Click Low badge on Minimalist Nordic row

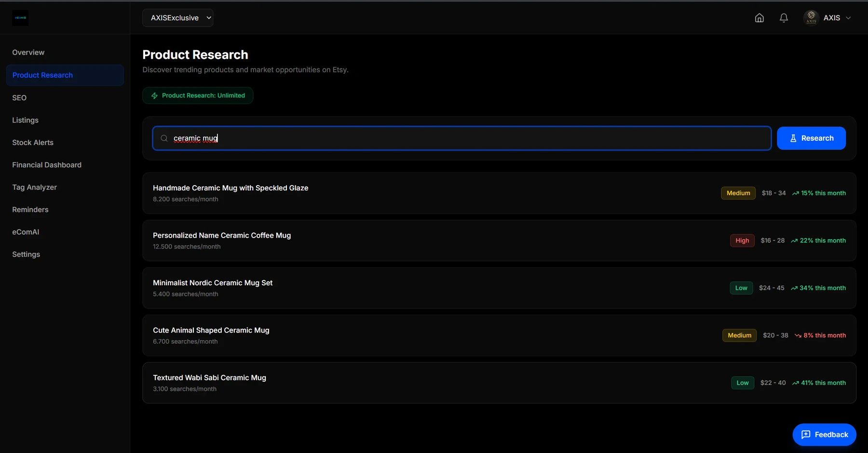[x=741, y=288]
